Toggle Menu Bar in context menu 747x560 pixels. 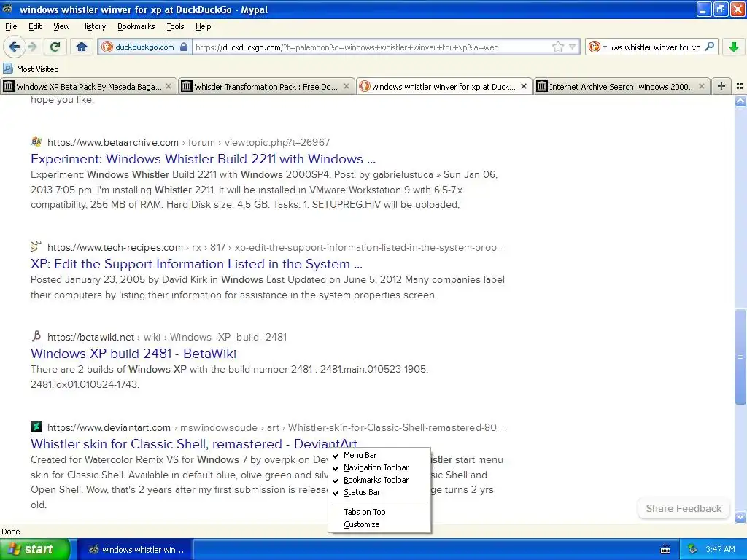[379, 455]
